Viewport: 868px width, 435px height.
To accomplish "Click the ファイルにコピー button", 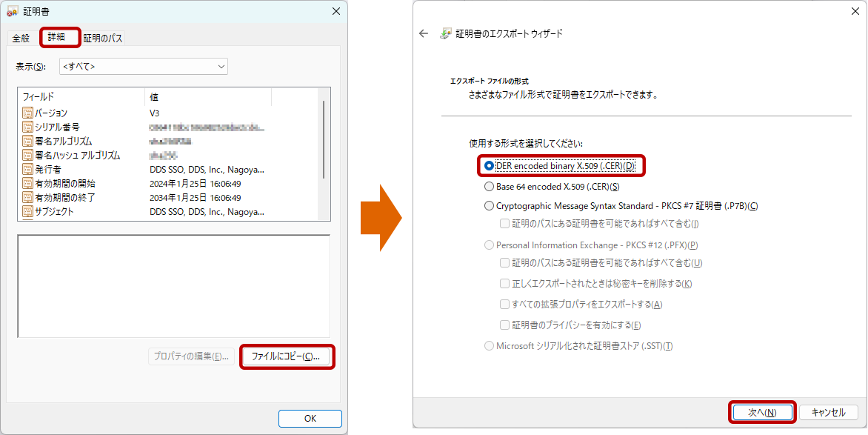I will point(285,356).
